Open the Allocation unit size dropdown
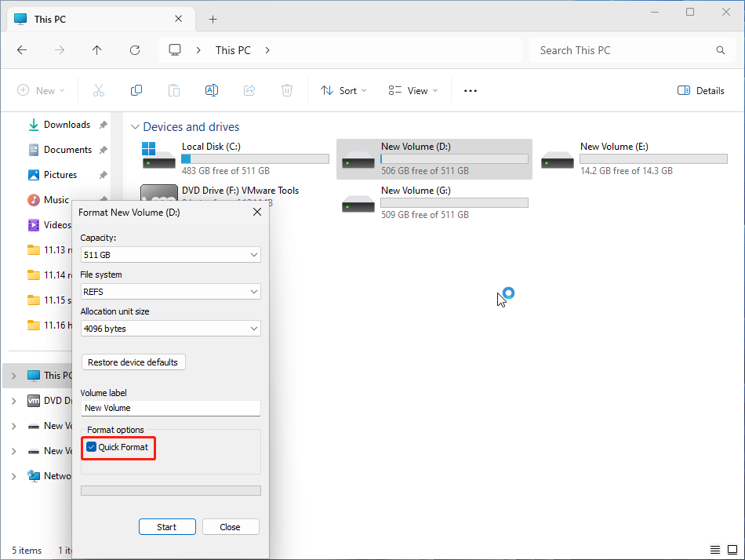Viewport: 745px width, 560px height. (170, 329)
